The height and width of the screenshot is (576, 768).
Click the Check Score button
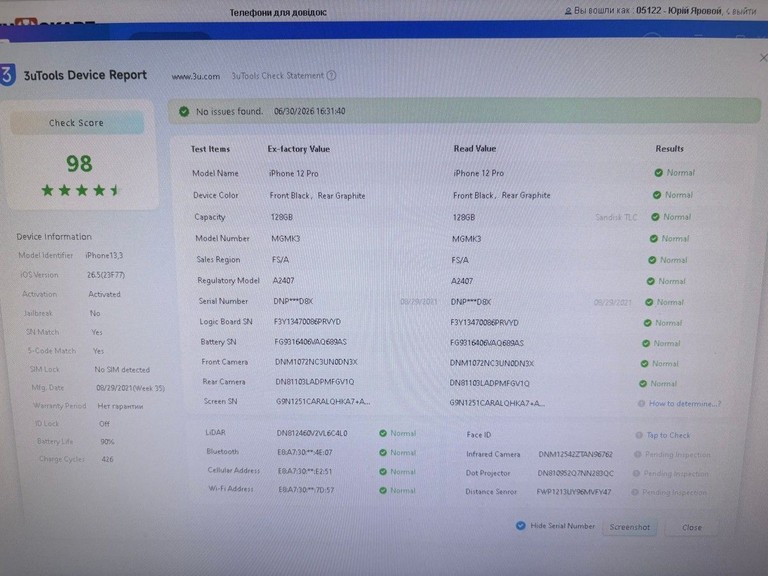(x=77, y=123)
